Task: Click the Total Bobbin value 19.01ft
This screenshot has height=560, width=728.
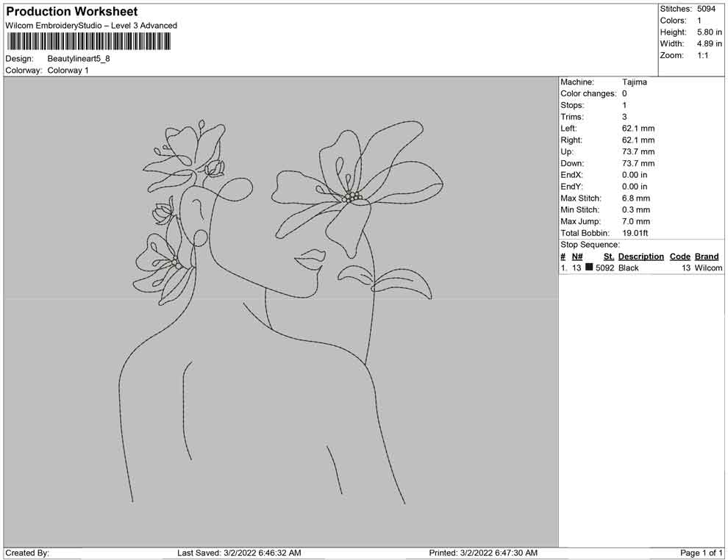Action: 635,233
